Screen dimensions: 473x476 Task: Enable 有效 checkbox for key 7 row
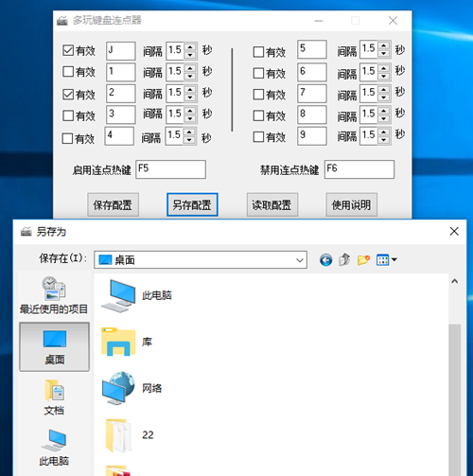(258, 95)
